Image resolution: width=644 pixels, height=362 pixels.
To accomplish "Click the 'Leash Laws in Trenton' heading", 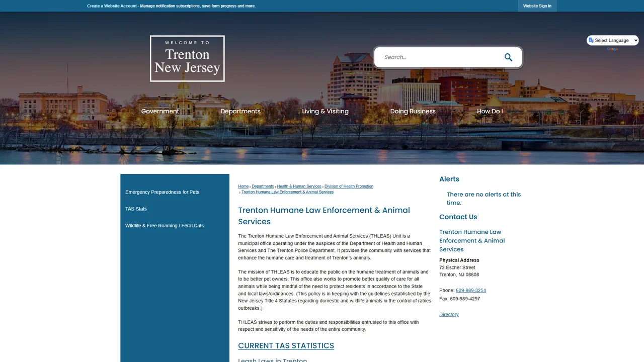I will 272,360.
